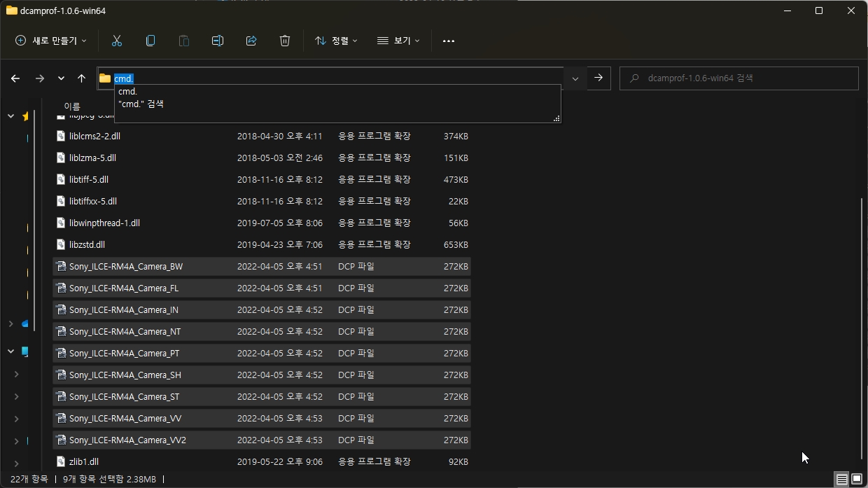
Task: Click the Delete trash can icon
Action: (285, 41)
